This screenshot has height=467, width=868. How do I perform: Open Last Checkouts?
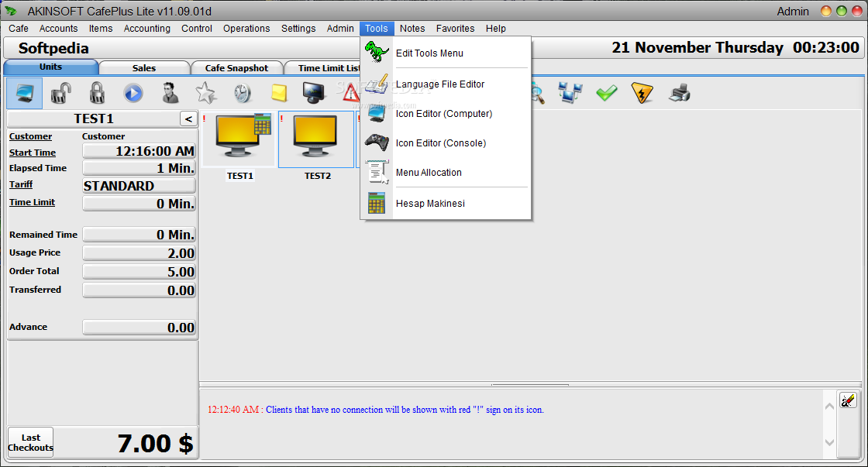pos(30,442)
